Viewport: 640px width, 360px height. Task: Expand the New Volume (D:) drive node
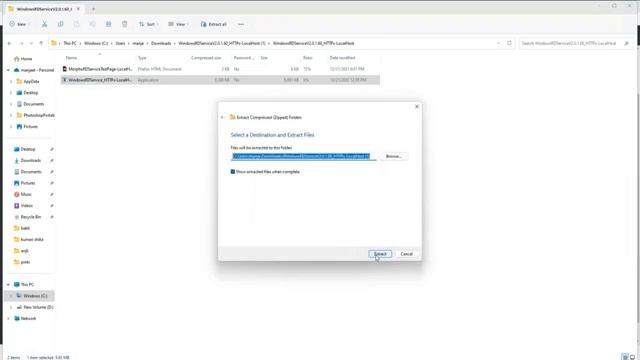pos(11,307)
